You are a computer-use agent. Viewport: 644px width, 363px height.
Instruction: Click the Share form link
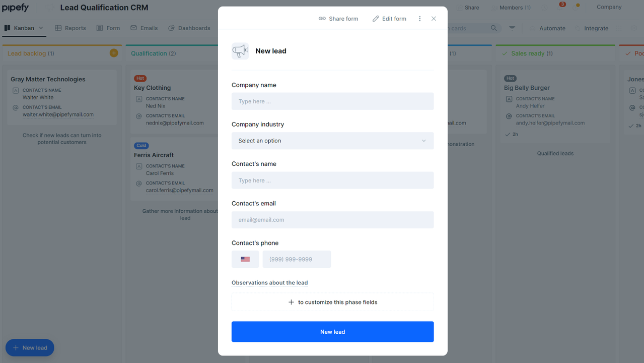click(338, 19)
